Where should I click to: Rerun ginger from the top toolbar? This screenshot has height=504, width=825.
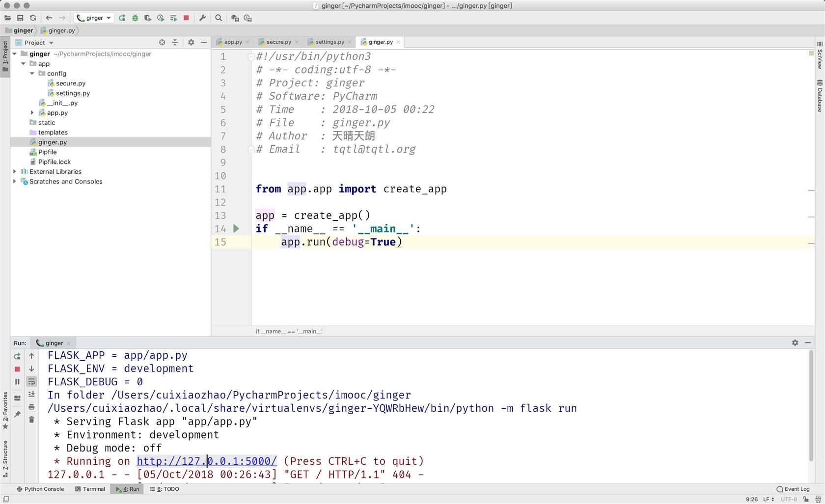pos(122,18)
